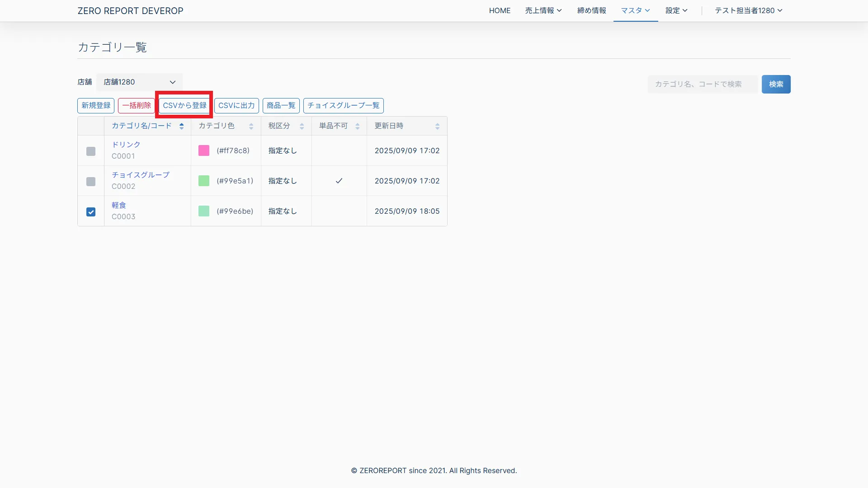868x488 pixels.
Task: Sort table by 単品不可 column
Action: (x=357, y=126)
